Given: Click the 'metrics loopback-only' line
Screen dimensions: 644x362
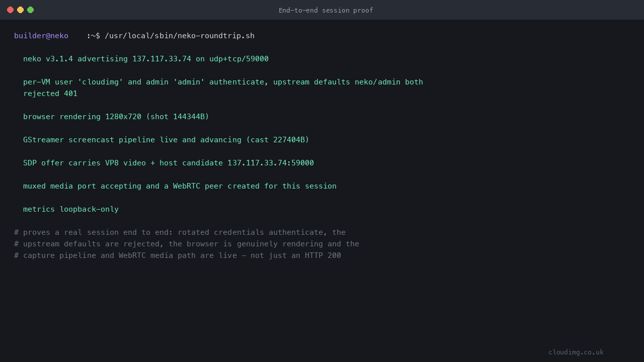Looking at the screenshot, I should pyautogui.click(x=71, y=209).
